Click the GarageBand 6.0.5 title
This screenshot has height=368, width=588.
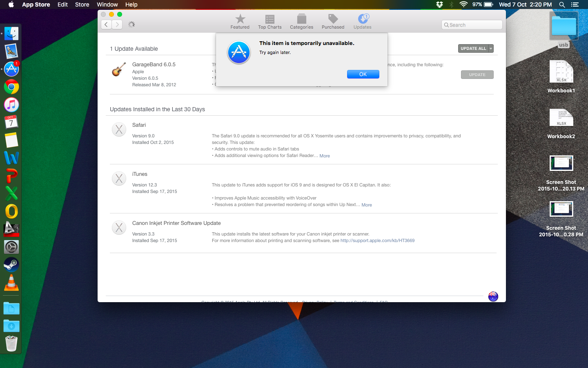[x=154, y=65]
